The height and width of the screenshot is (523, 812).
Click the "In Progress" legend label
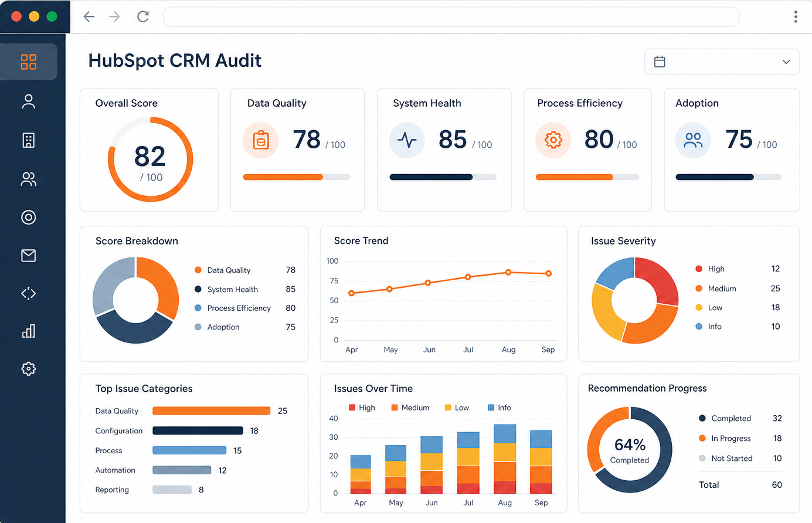pos(731,439)
